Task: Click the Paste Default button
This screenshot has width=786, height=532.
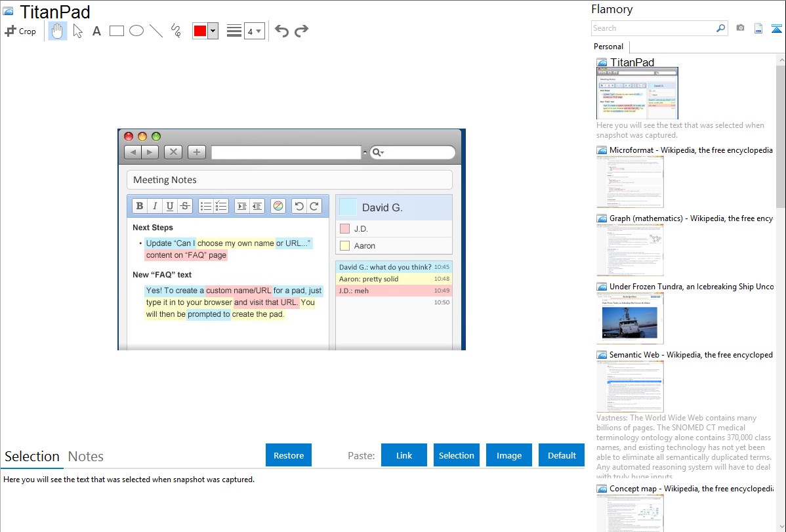Action: point(562,455)
